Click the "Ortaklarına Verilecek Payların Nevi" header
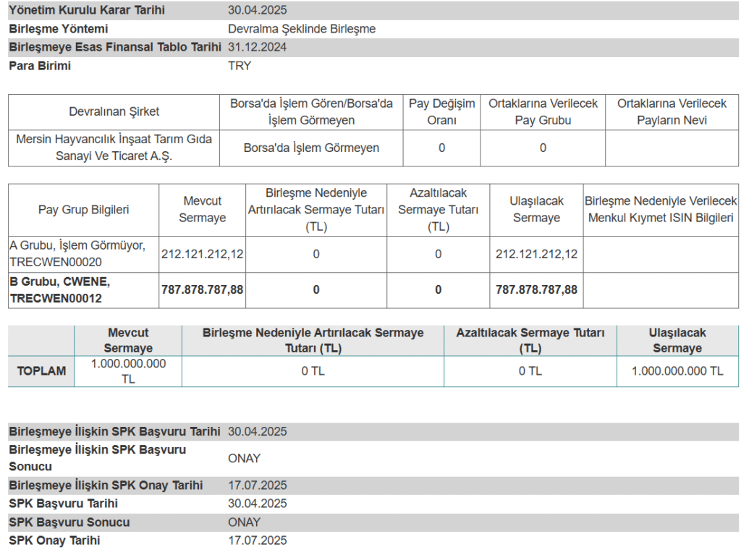 tap(672, 111)
